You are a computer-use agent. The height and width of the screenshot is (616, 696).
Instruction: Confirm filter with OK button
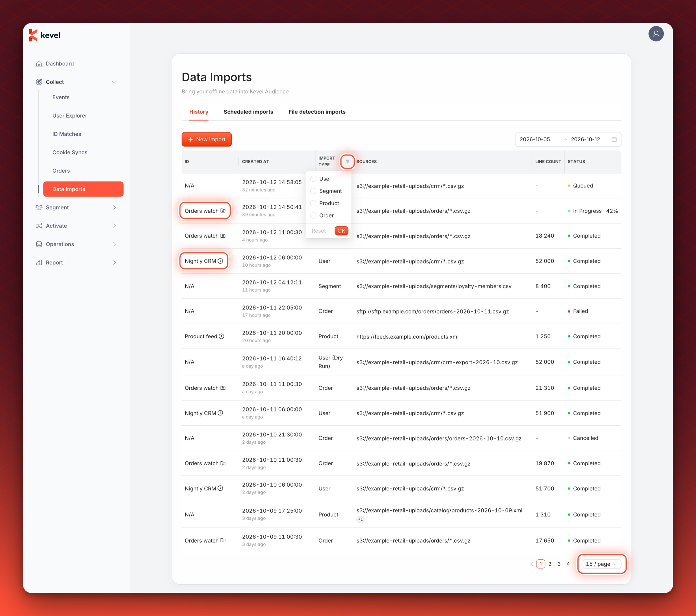341,231
